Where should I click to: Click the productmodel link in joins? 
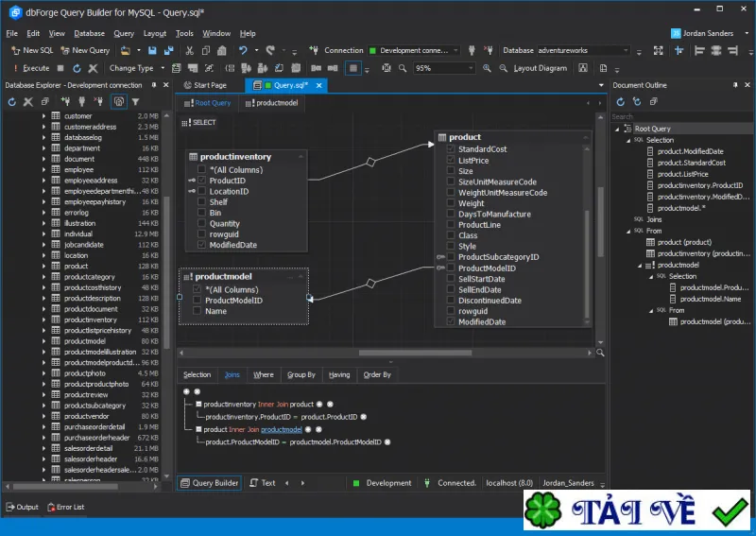pos(281,429)
